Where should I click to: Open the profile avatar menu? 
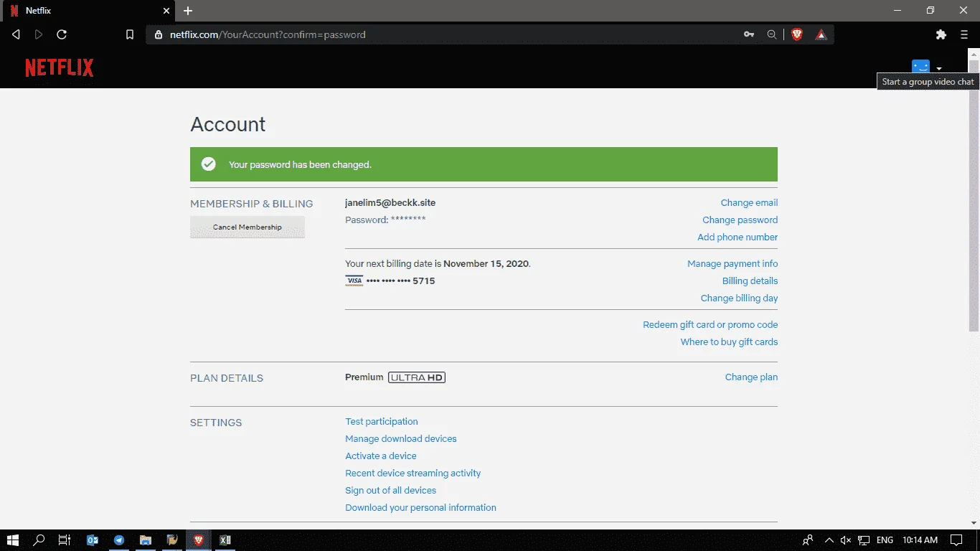tap(920, 66)
